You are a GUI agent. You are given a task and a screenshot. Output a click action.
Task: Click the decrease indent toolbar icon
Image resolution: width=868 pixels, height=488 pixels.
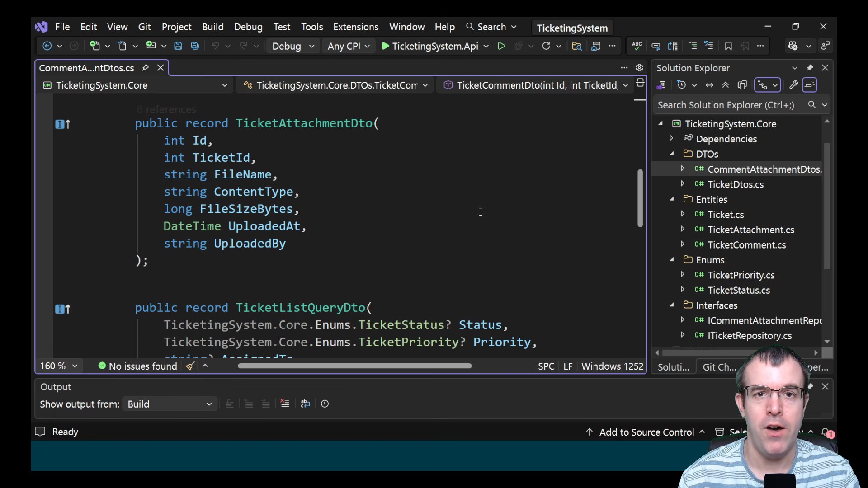coord(693,46)
